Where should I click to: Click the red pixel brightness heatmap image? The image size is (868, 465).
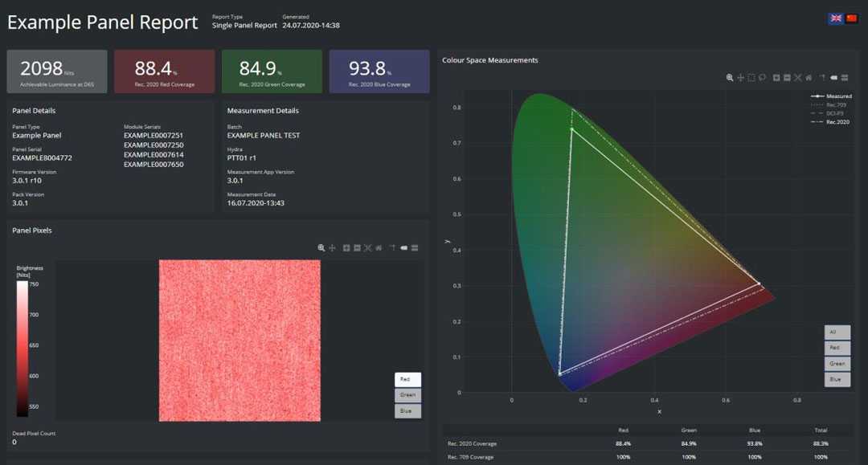point(241,337)
